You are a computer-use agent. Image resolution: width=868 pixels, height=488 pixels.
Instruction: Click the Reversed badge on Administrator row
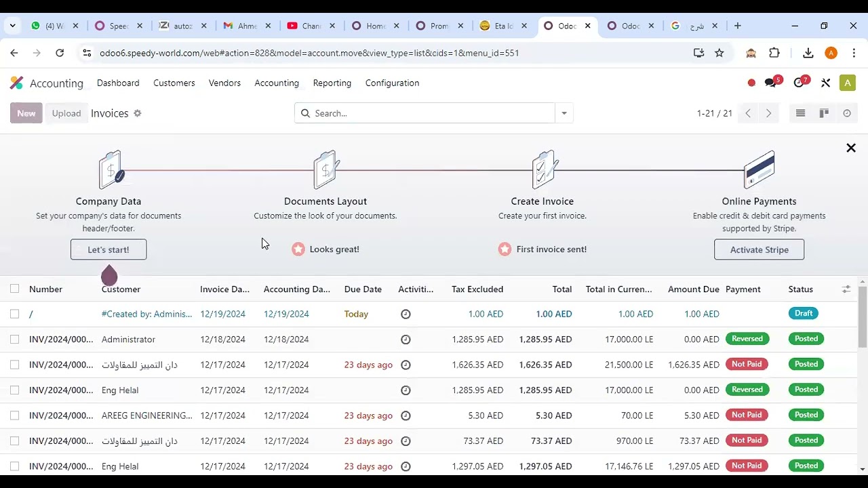click(747, 339)
